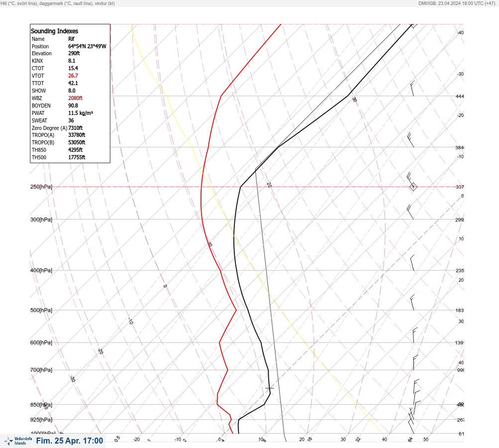Click the wind barb at 400 hPa level
Screen dimensions: 499x448
click(x=412, y=263)
